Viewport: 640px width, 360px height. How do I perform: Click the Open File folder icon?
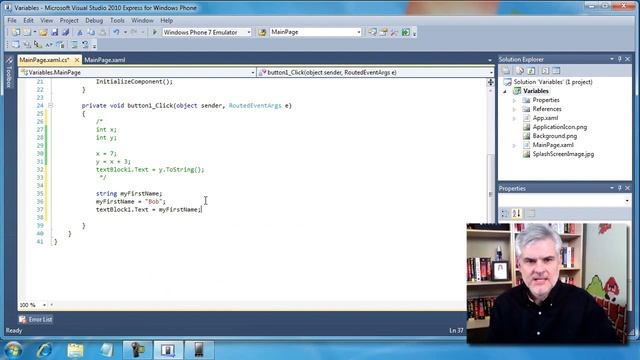43,32
